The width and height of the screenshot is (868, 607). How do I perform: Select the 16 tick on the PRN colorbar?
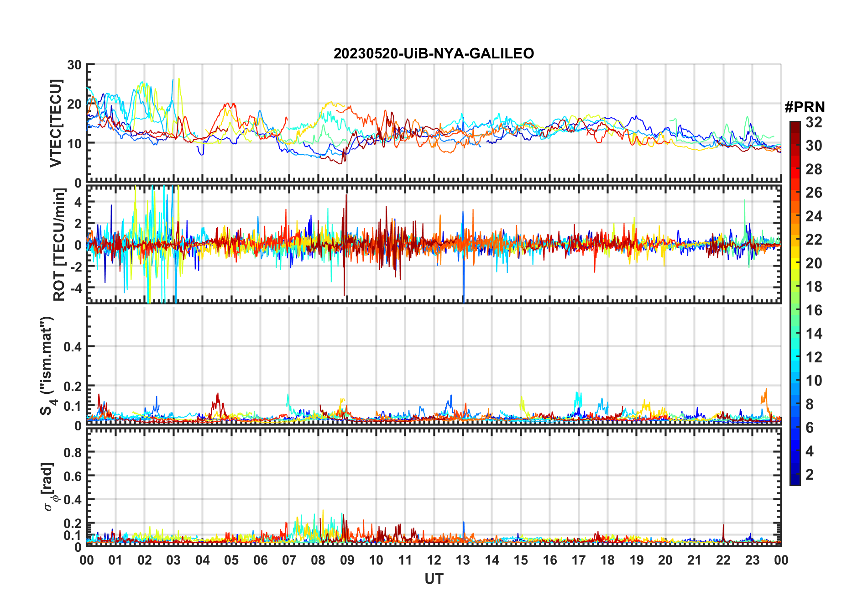[814, 310]
